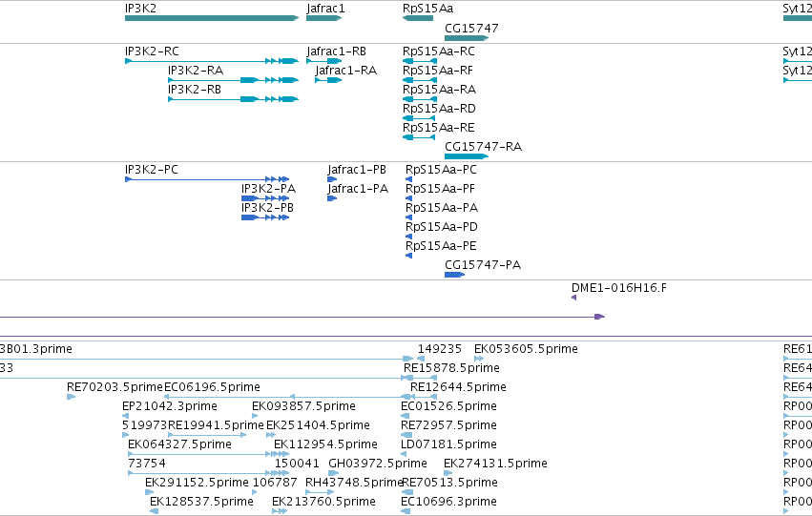Select EST RE72957.5prime

(405, 435)
